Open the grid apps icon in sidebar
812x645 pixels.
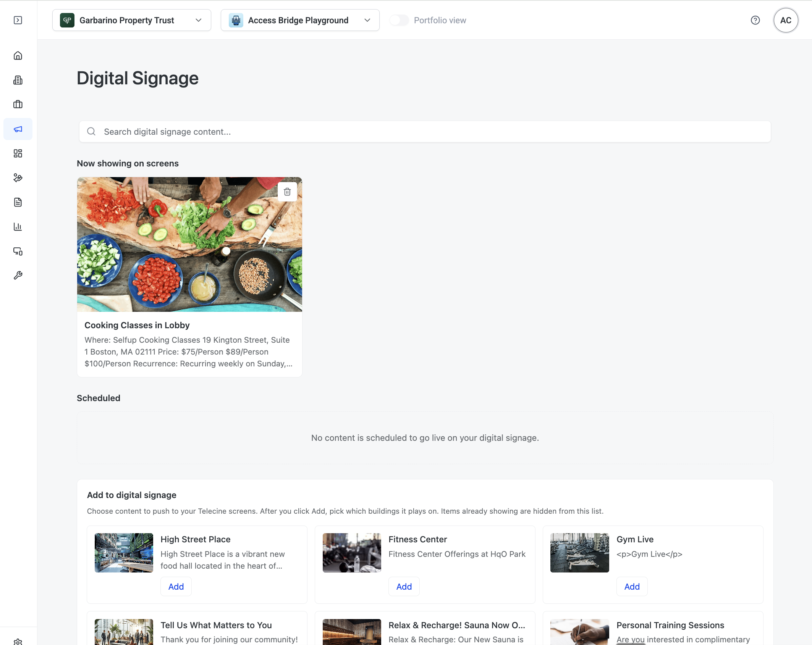pyautogui.click(x=18, y=153)
